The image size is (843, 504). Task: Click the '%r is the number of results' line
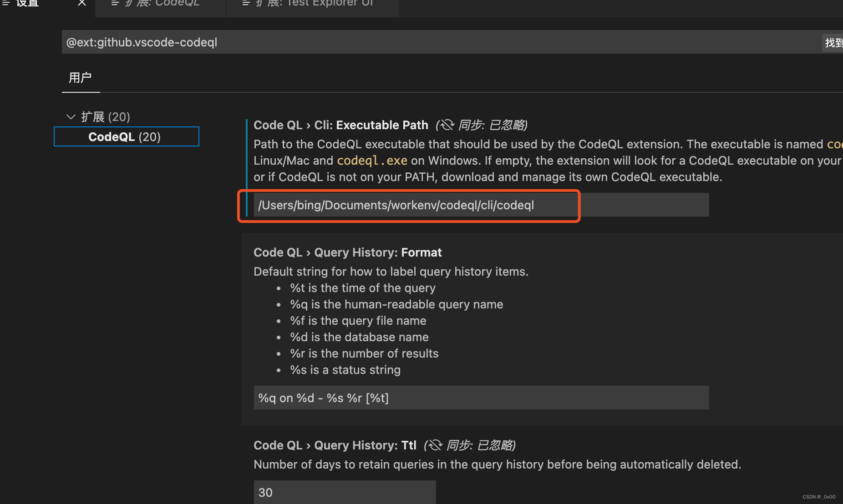(364, 353)
